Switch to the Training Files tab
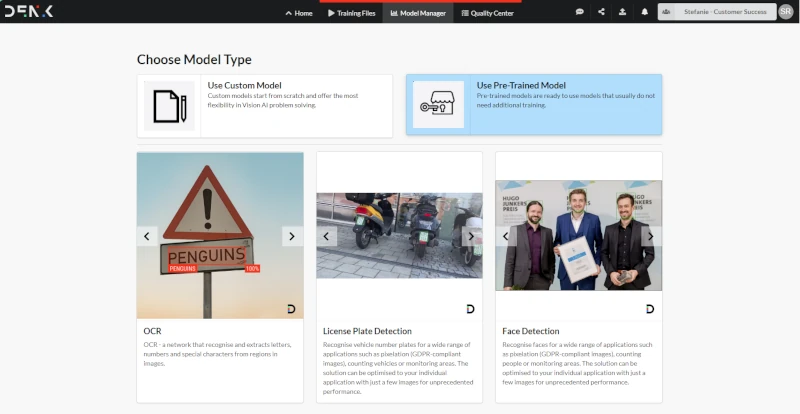 351,13
